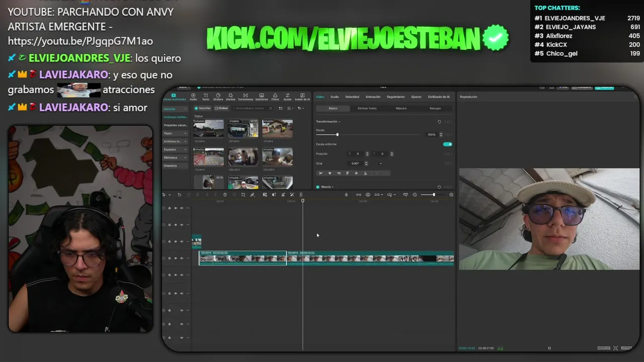Screen dimensions: 644x362
Task: Open the Subtítulos panel icon
Action: (262, 97)
